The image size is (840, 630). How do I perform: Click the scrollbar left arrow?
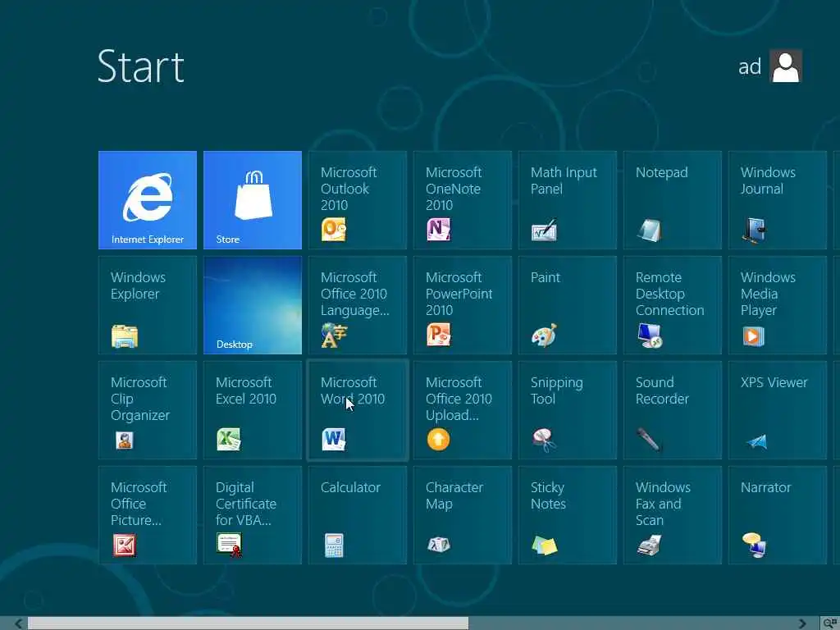coord(18,623)
